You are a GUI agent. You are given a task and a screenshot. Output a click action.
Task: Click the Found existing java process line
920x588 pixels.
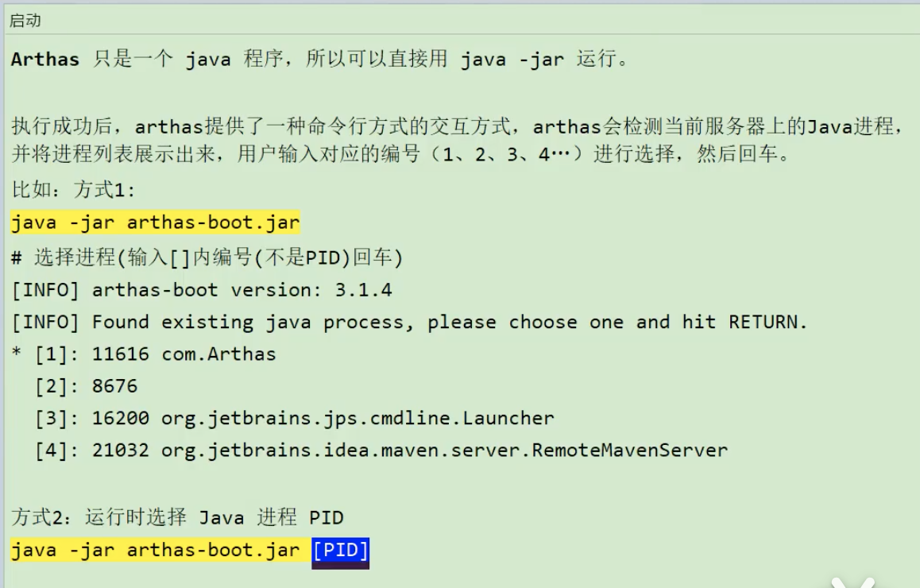pyautogui.click(x=409, y=322)
